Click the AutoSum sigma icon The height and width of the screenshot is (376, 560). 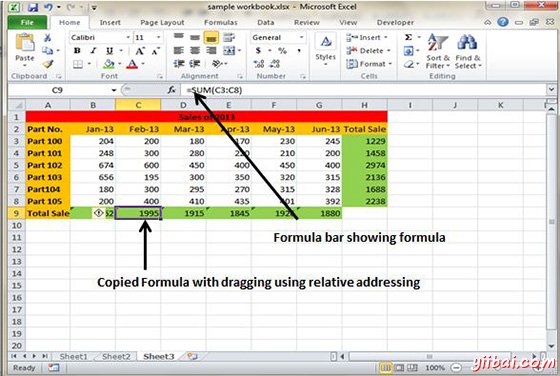pos(409,37)
